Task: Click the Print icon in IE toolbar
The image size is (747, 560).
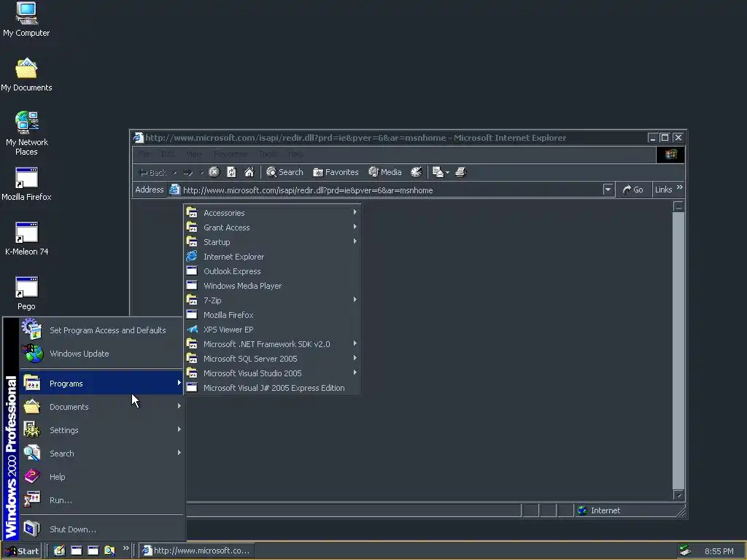Action: tap(461, 172)
